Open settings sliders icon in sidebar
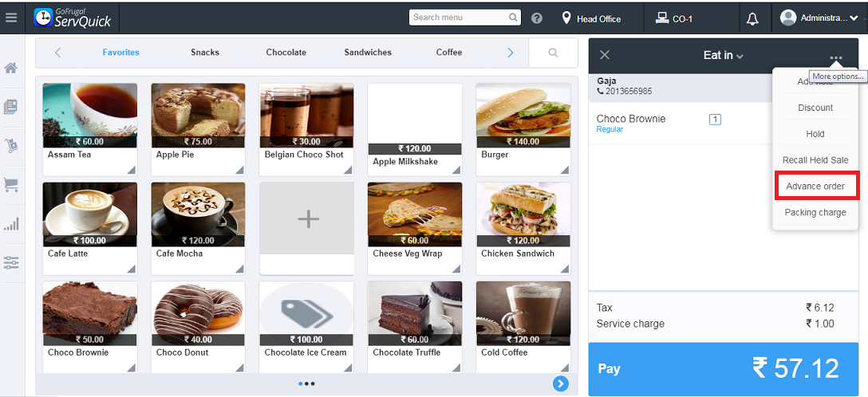The height and width of the screenshot is (397, 868). (x=11, y=262)
